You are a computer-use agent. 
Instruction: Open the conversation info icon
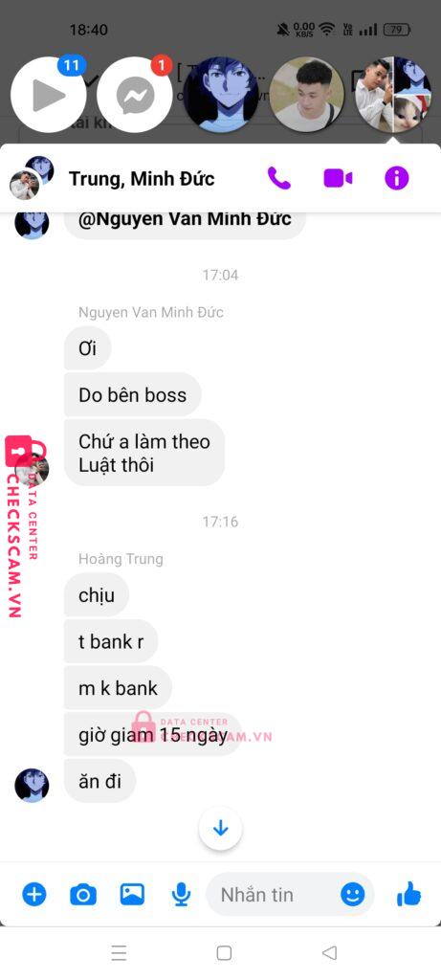tap(397, 178)
